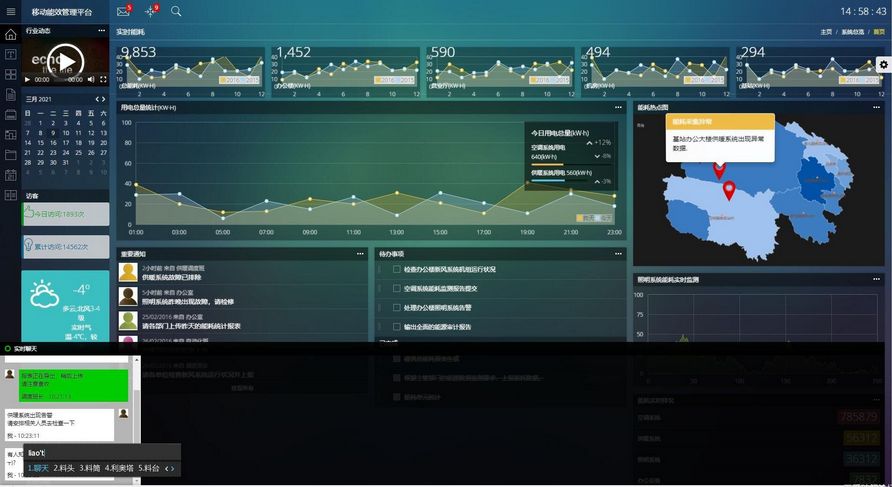
Task: Expand 空调系统用电 row chevron in tooltip
Action: [597, 156]
